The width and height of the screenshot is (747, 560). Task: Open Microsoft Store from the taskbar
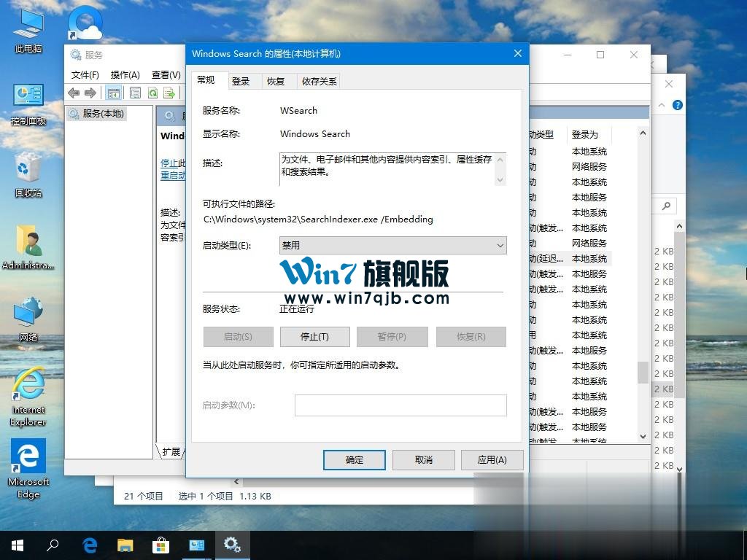(160, 545)
